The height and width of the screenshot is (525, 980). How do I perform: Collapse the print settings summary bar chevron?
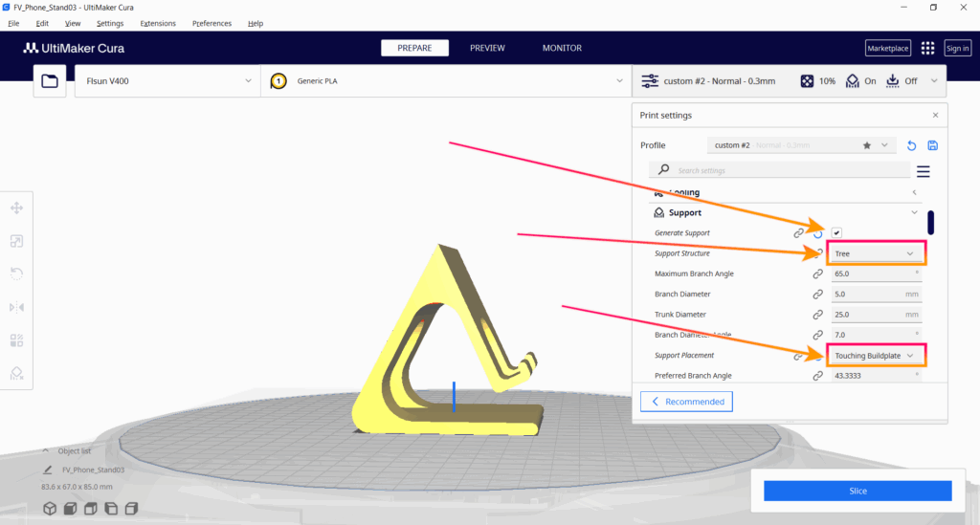point(934,81)
